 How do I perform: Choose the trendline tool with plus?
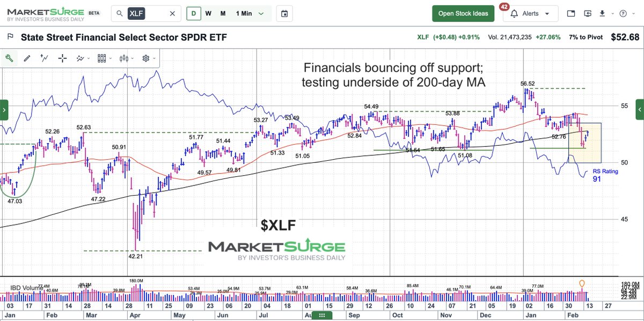45,58
